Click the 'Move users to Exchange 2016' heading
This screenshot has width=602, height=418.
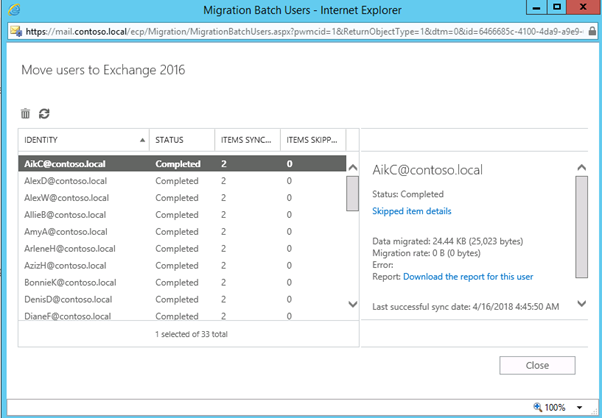(x=103, y=70)
